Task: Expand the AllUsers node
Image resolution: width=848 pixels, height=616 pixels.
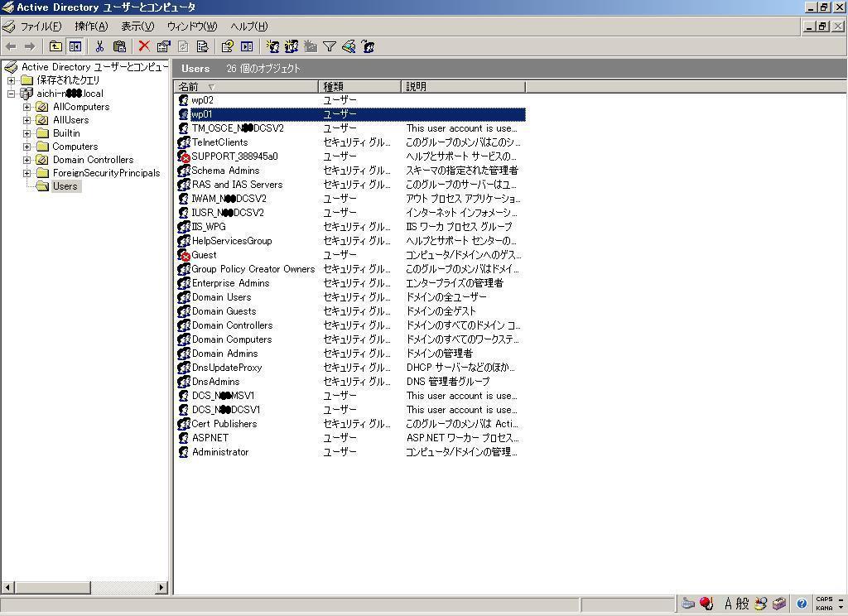Action: click(x=26, y=120)
